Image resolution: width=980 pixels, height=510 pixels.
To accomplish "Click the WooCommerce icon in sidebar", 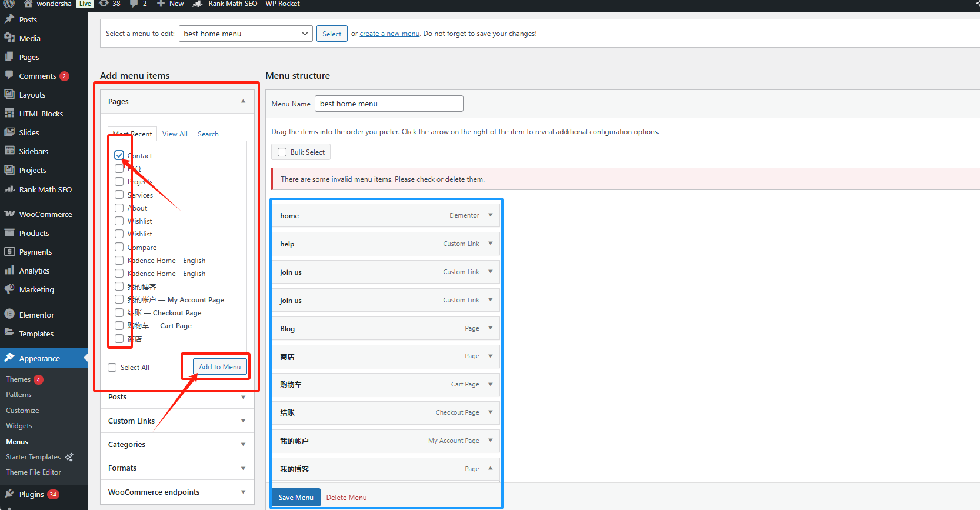I will 9,214.
